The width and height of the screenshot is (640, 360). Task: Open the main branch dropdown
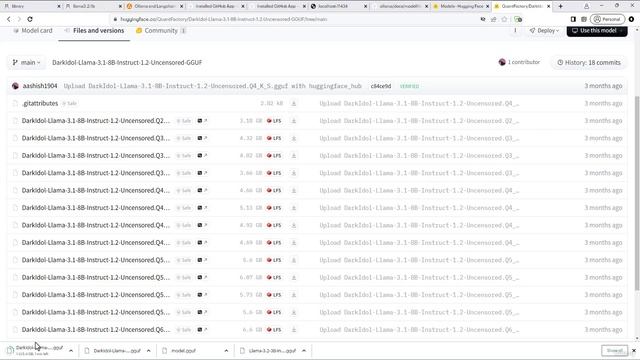tap(27, 62)
